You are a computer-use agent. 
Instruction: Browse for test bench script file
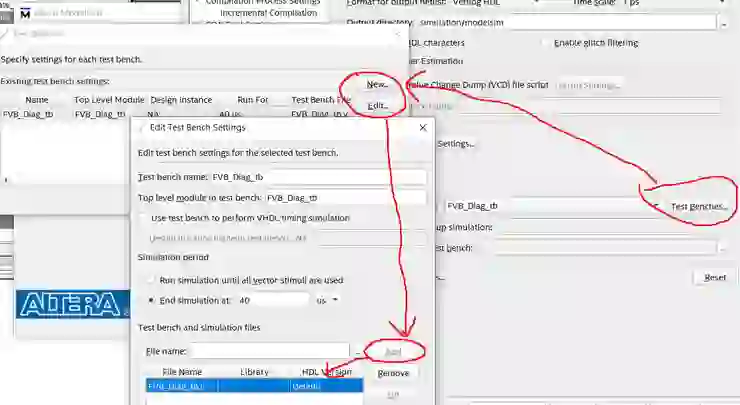click(x=722, y=248)
